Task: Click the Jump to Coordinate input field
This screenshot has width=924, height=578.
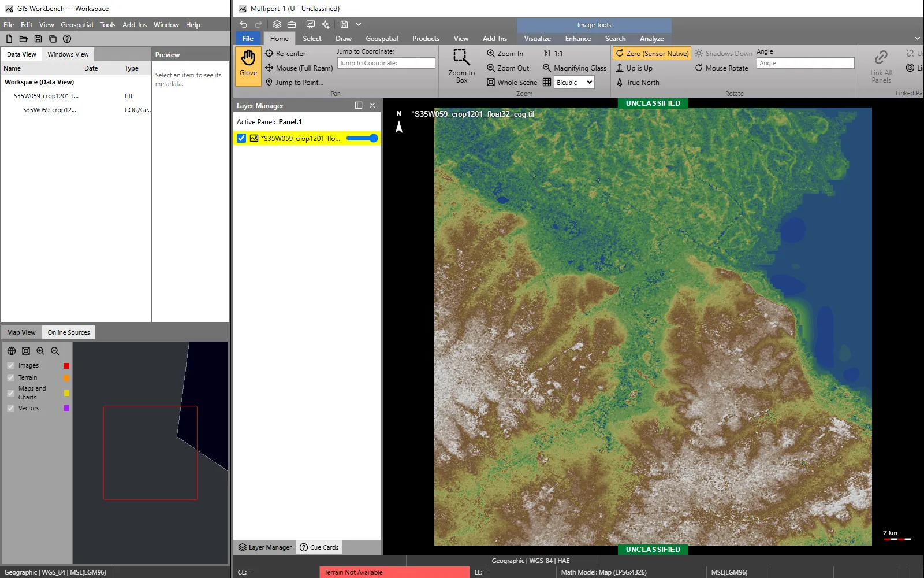Action: point(386,63)
